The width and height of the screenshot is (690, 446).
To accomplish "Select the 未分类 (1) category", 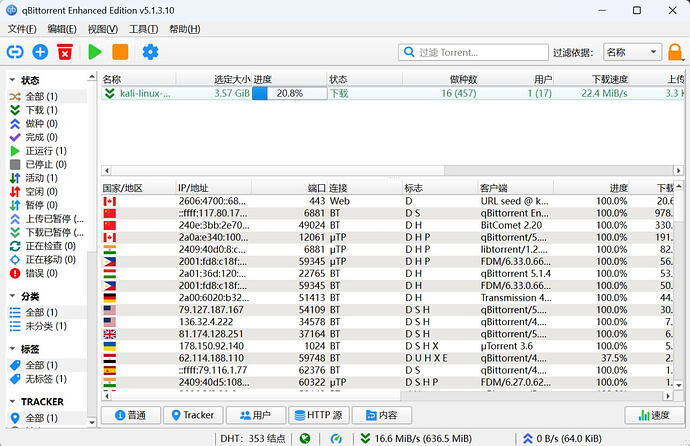I will 46,326.
